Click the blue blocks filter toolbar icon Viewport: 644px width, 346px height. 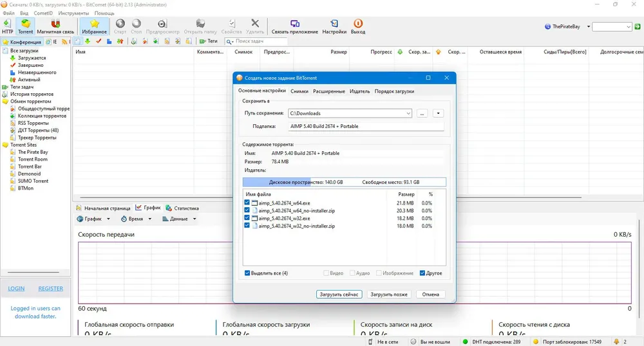(109, 41)
